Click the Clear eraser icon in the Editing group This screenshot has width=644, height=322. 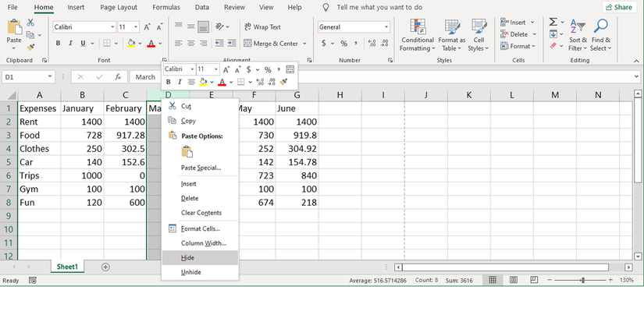coord(553,46)
